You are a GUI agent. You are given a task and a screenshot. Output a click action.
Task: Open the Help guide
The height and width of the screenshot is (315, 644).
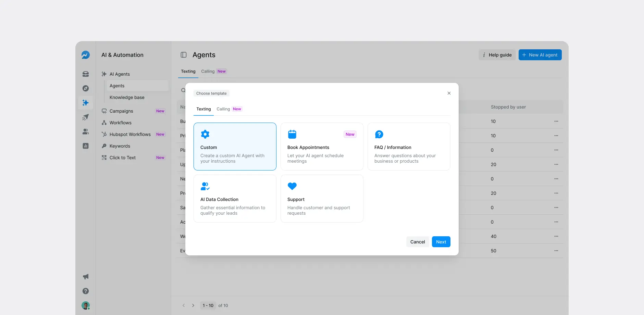[x=497, y=55]
